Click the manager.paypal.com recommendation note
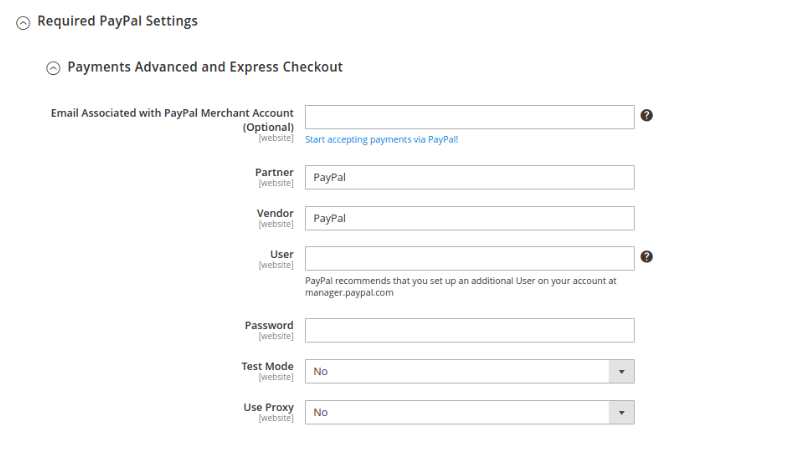 461,287
